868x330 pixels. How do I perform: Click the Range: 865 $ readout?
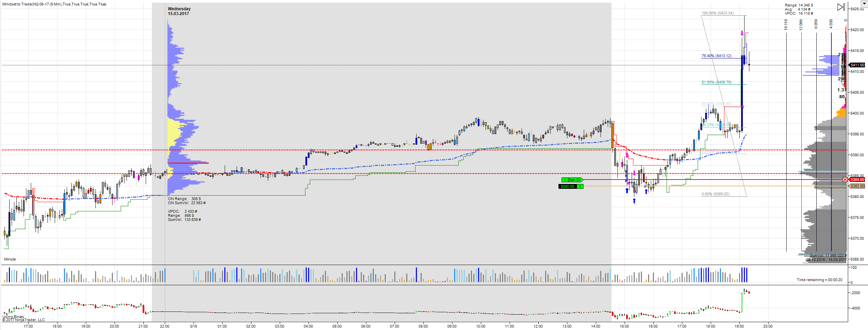[x=181, y=215]
